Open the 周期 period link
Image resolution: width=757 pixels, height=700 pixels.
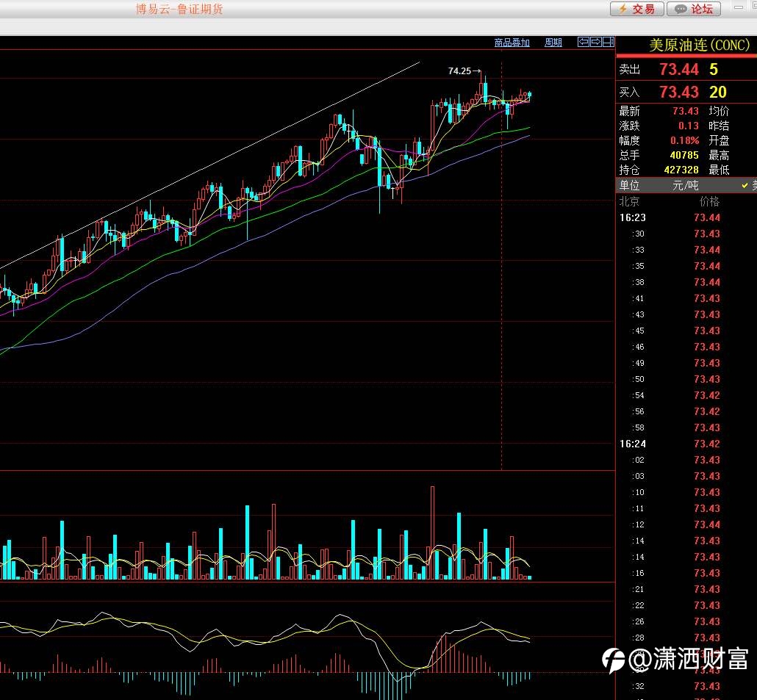click(x=553, y=43)
